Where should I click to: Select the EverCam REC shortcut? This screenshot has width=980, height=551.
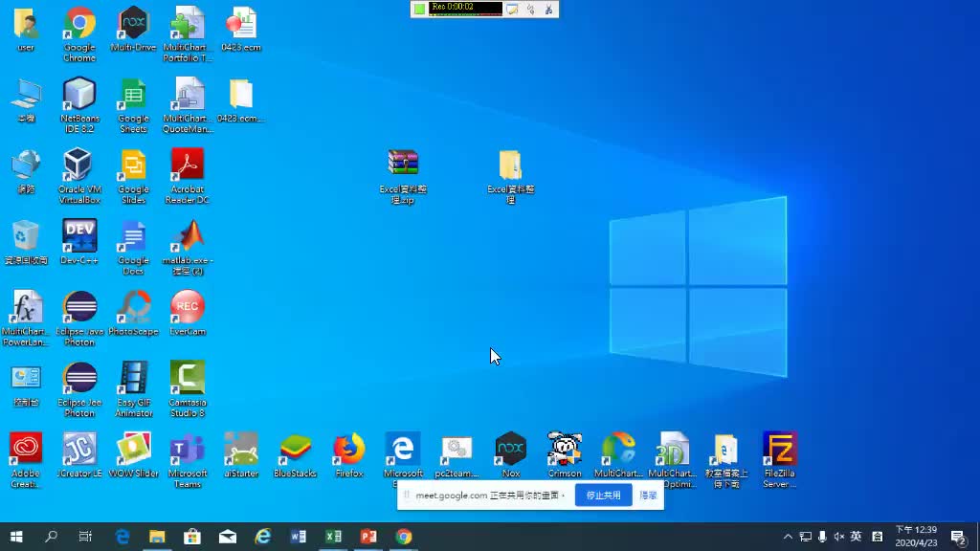pos(188,313)
